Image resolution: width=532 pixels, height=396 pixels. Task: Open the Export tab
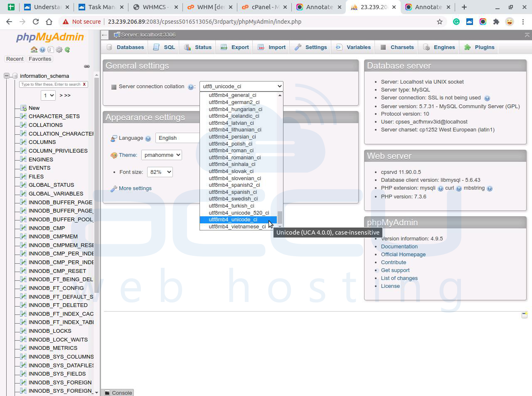(235, 47)
